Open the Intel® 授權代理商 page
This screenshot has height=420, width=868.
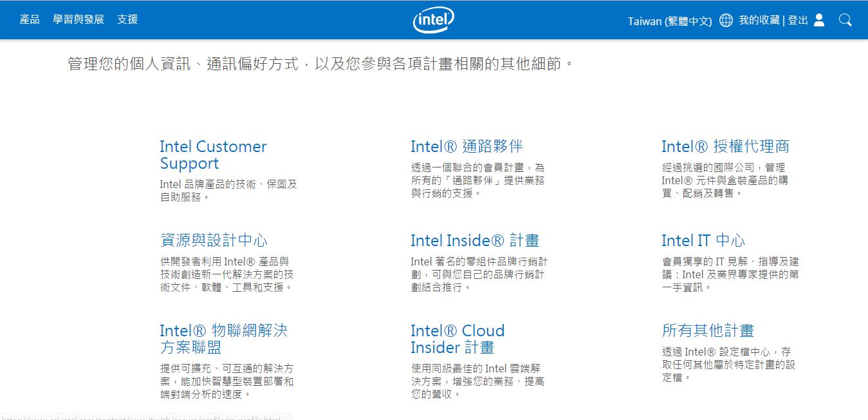pyautogui.click(x=726, y=146)
